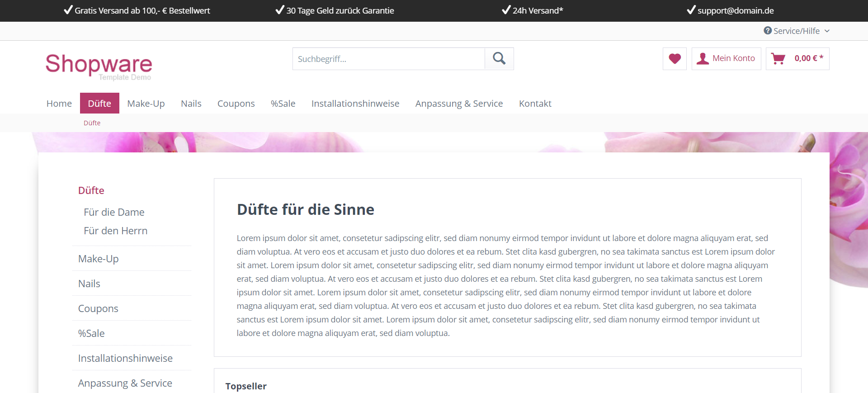Expand the Service/Hilfe dropdown chevron

[x=827, y=31]
